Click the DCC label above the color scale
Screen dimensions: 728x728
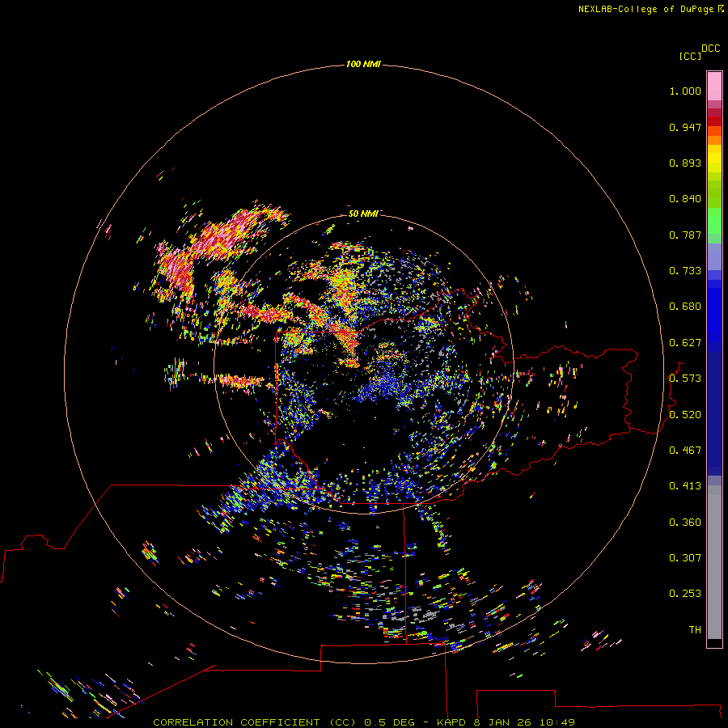pos(710,49)
